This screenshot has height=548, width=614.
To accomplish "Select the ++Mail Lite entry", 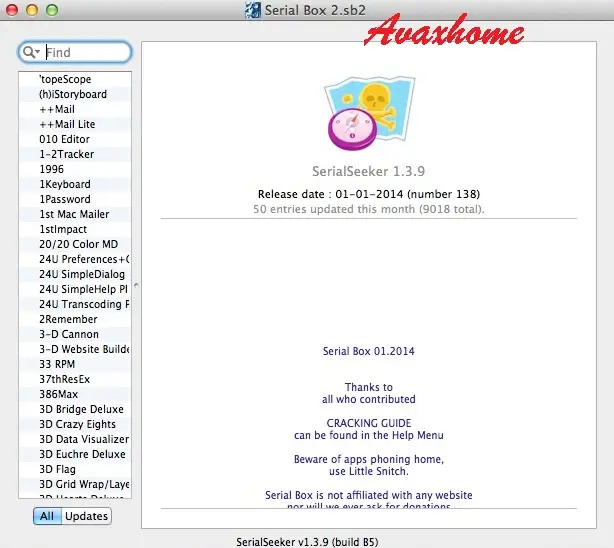I will (75, 124).
